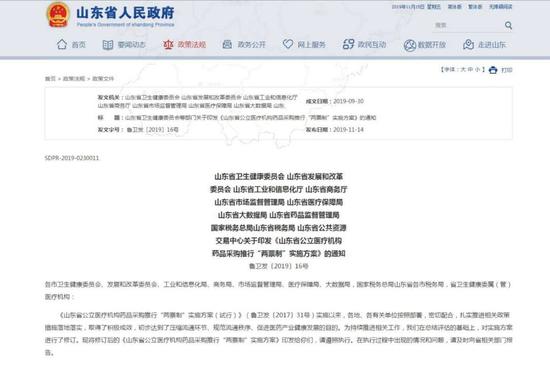Click the 政民互动 people icon
This screenshot has height=365, width=550.
(348, 44)
